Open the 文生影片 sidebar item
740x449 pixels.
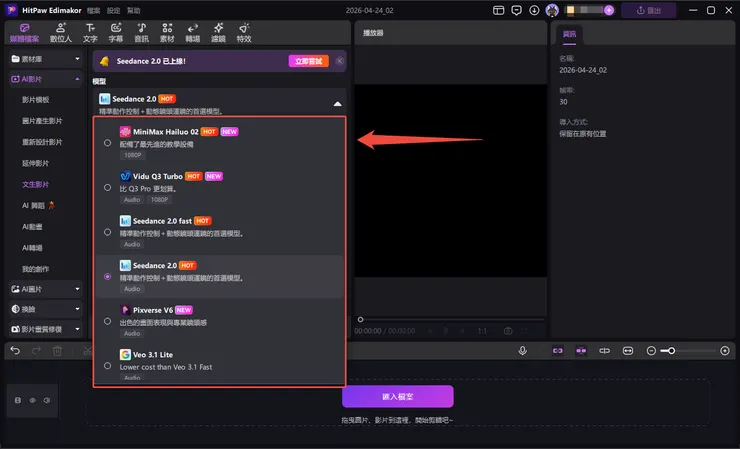click(36, 185)
